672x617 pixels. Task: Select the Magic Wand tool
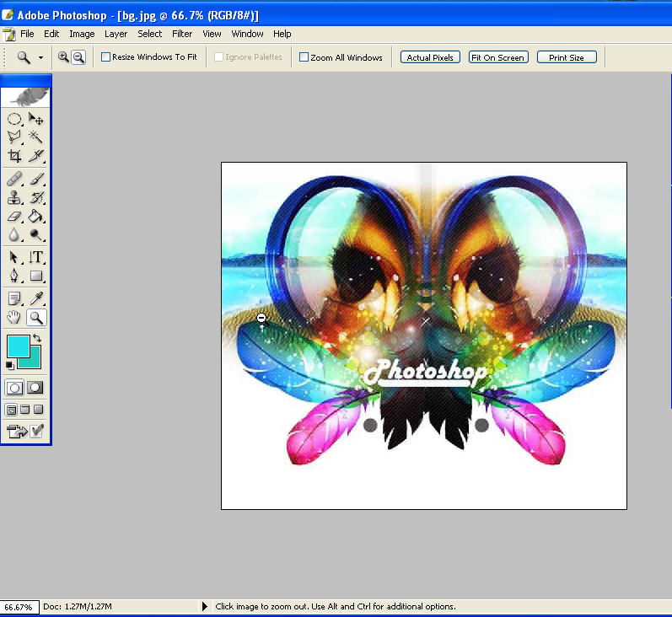tap(36, 137)
